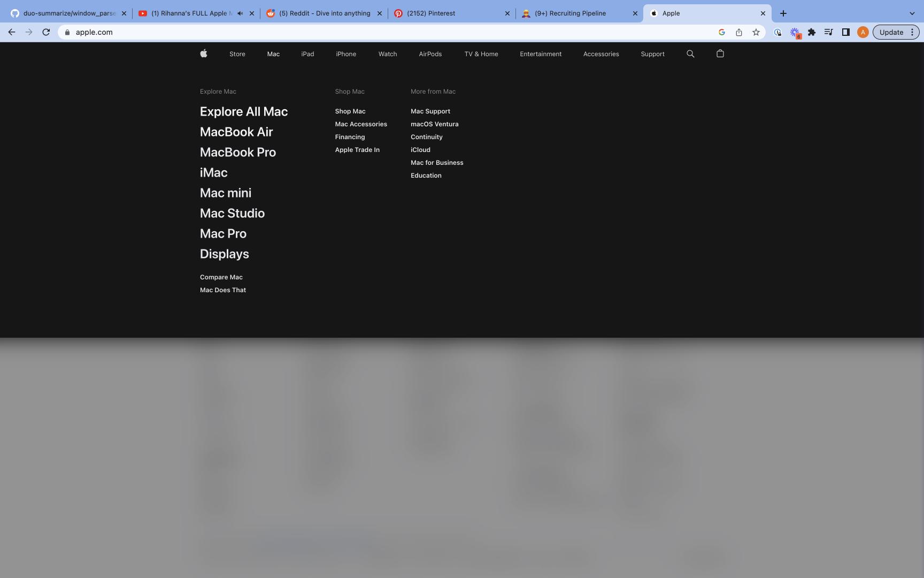
Task: Open the orange profile avatar
Action: [x=863, y=32]
